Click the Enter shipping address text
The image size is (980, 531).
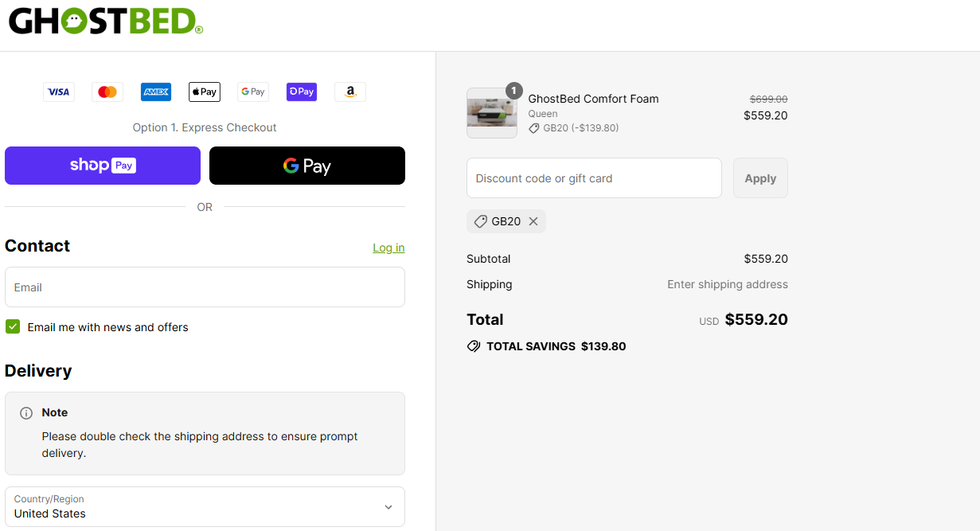728,284
